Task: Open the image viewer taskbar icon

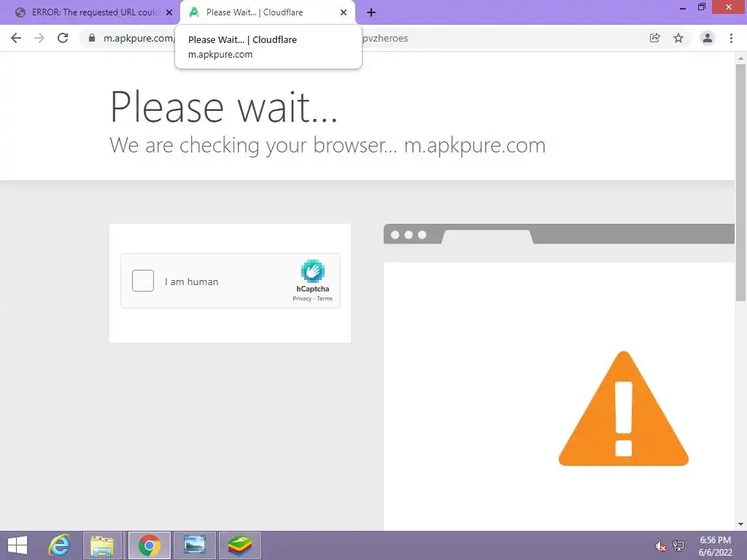Action: click(194, 545)
